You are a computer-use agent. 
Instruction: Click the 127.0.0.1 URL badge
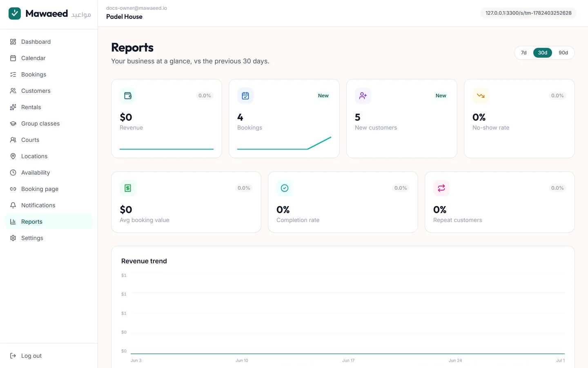click(528, 13)
